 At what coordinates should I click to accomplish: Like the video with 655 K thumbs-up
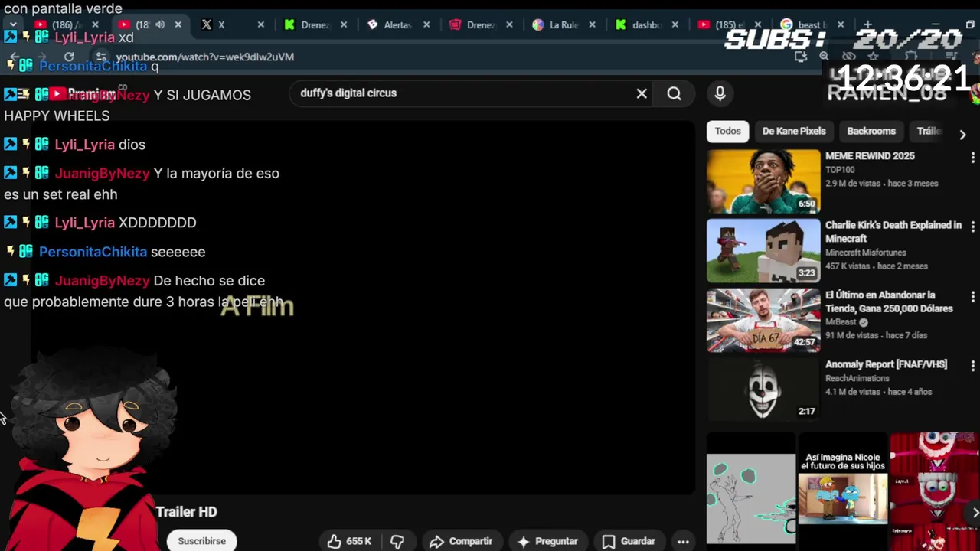(349, 541)
